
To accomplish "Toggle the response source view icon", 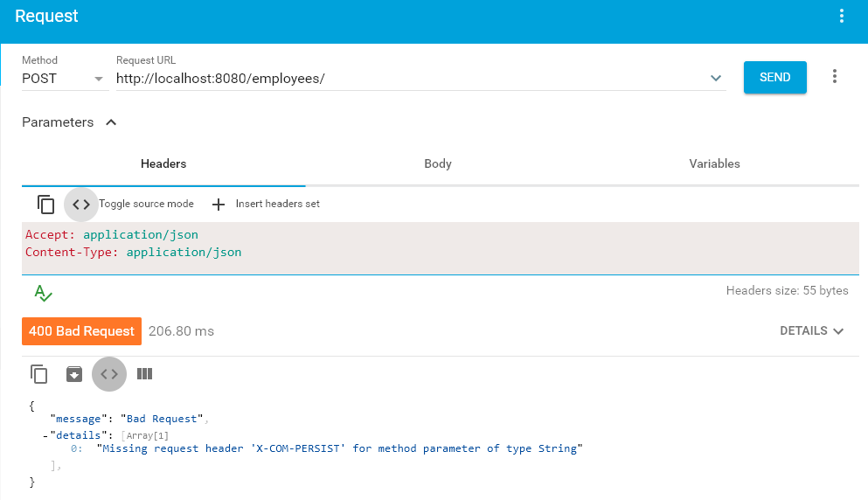I will 109,374.
